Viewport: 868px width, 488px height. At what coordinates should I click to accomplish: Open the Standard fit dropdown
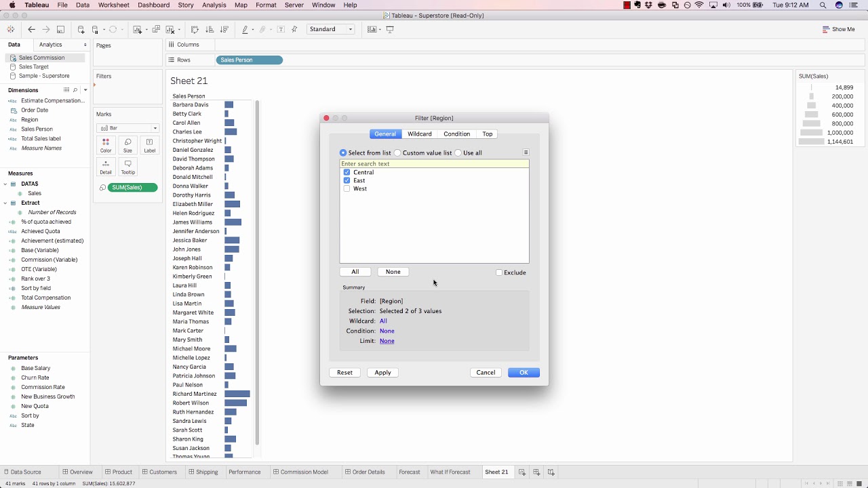[x=331, y=29]
